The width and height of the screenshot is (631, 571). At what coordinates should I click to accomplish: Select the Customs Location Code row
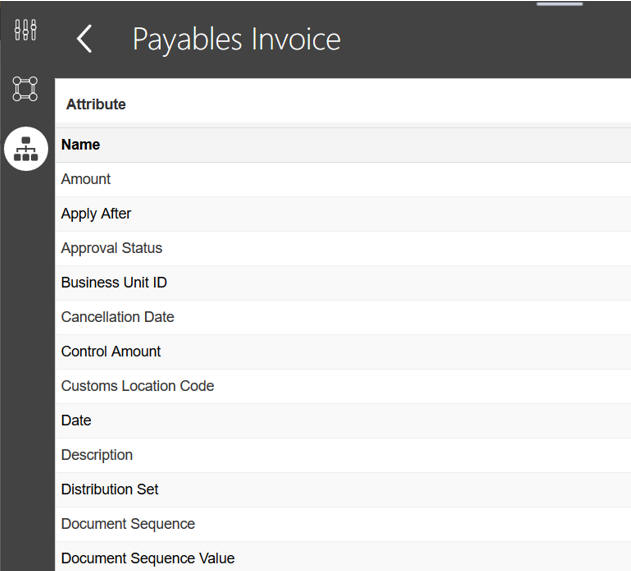point(343,386)
